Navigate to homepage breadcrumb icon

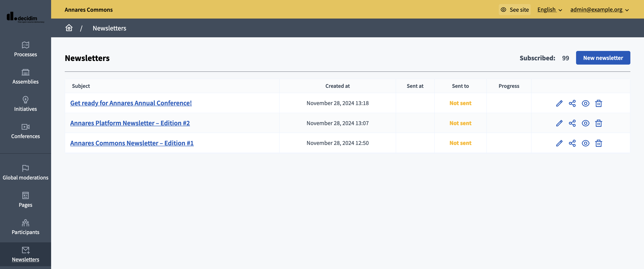(x=69, y=27)
